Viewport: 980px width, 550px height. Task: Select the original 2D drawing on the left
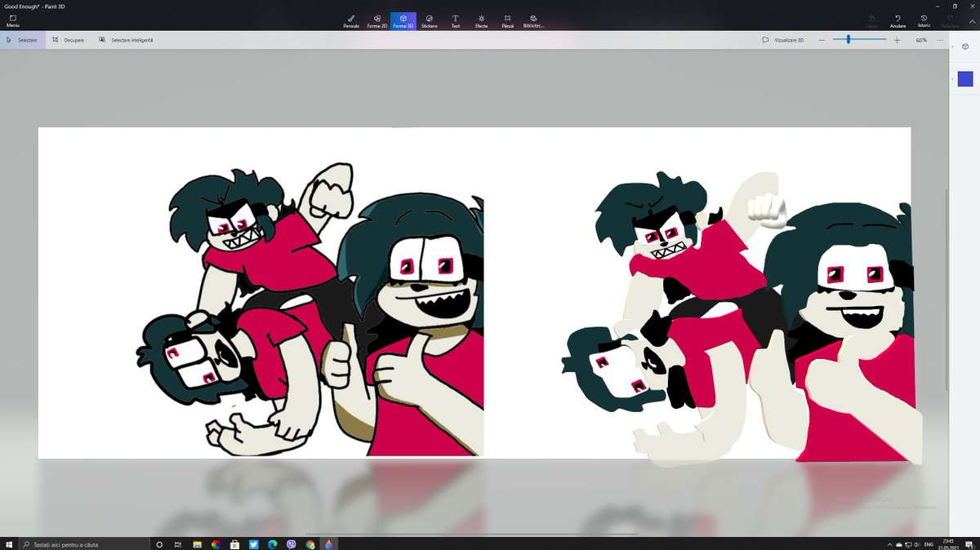click(x=310, y=308)
